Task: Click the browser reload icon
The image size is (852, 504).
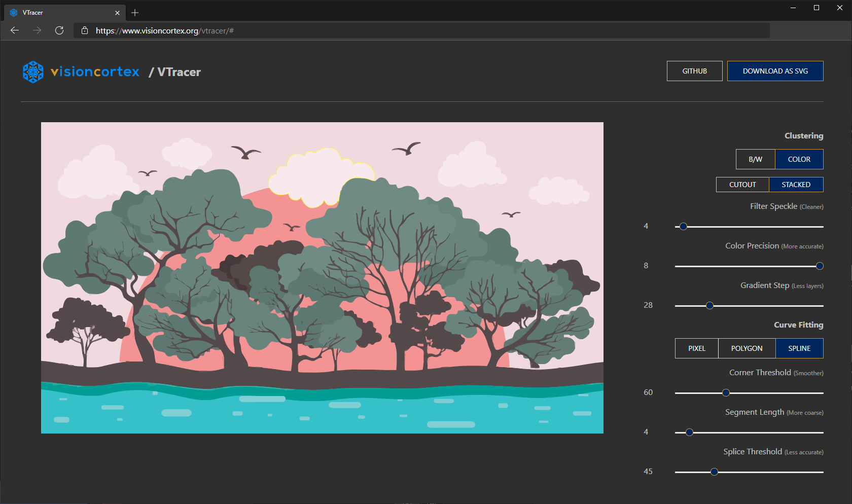Action: [59, 30]
